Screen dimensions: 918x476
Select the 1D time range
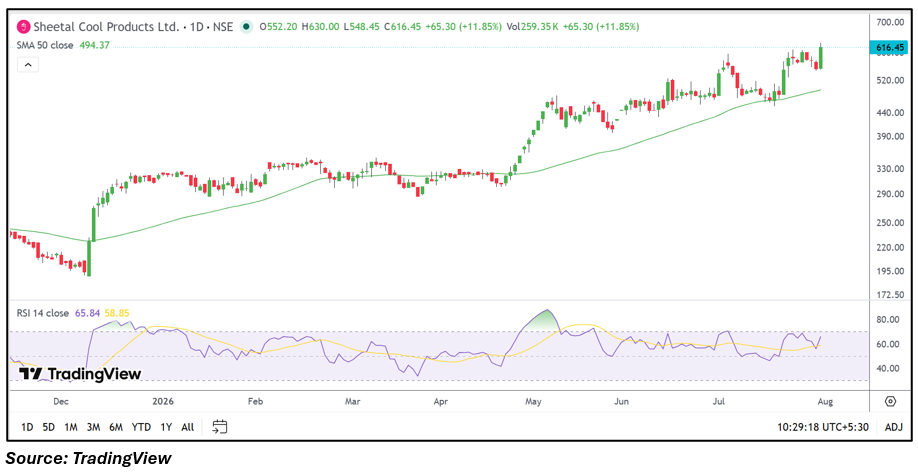point(27,427)
